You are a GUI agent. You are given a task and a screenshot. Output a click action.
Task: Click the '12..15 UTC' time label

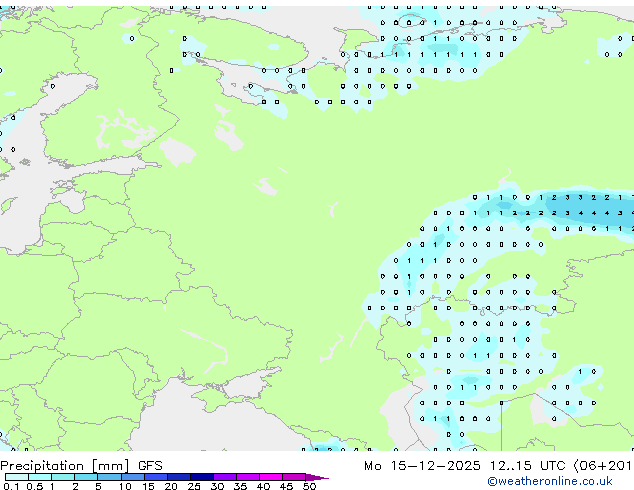(x=527, y=466)
